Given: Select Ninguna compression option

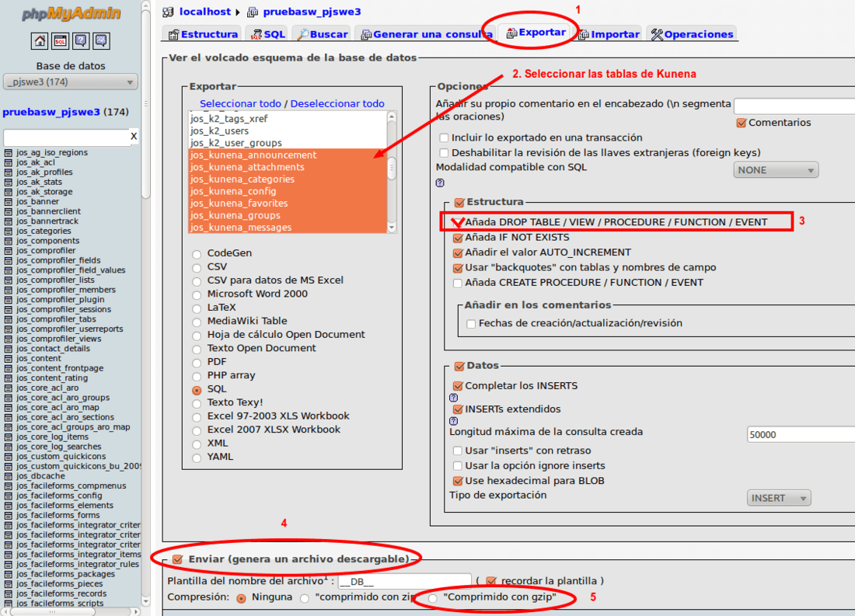Looking at the screenshot, I should tap(241, 598).
